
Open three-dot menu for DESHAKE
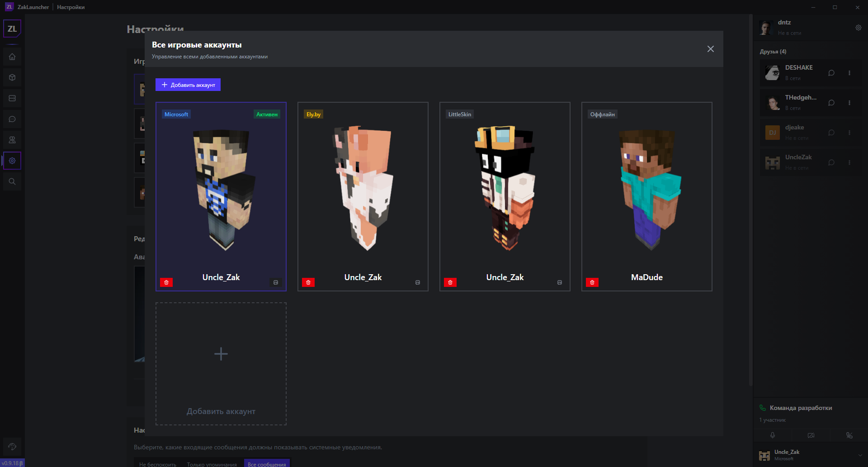(849, 73)
